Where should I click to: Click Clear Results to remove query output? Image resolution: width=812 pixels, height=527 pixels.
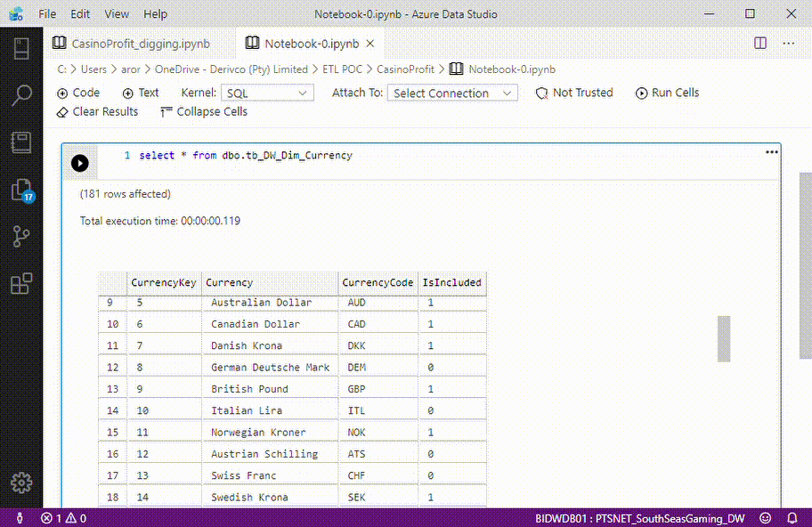coord(97,111)
